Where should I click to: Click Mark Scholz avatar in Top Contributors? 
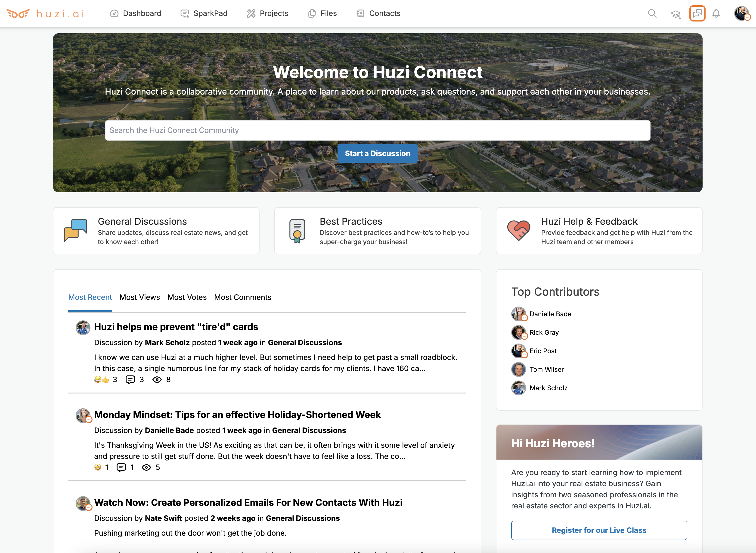pos(518,388)
